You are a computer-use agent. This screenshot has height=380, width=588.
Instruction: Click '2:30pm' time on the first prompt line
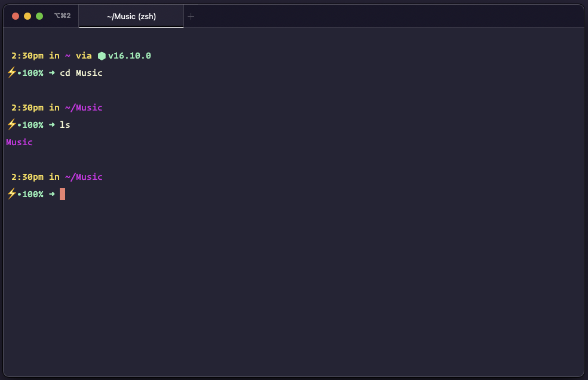coord(27,56)
